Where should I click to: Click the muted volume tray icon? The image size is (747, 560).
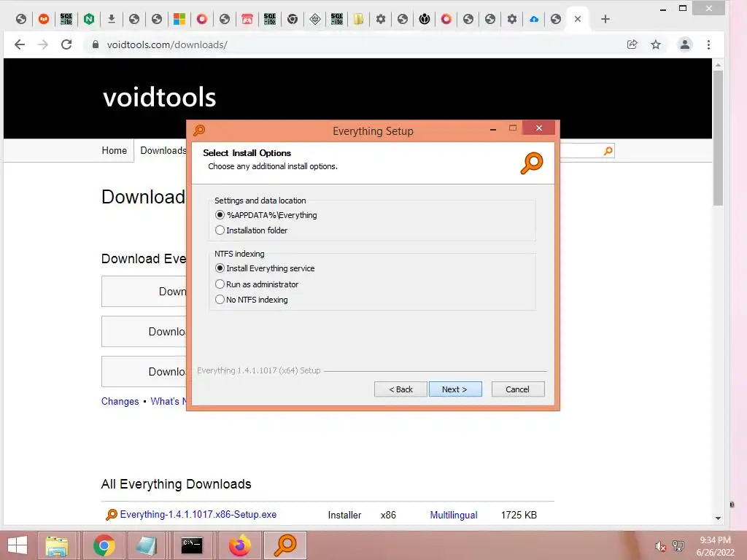(x=660, y=546)
